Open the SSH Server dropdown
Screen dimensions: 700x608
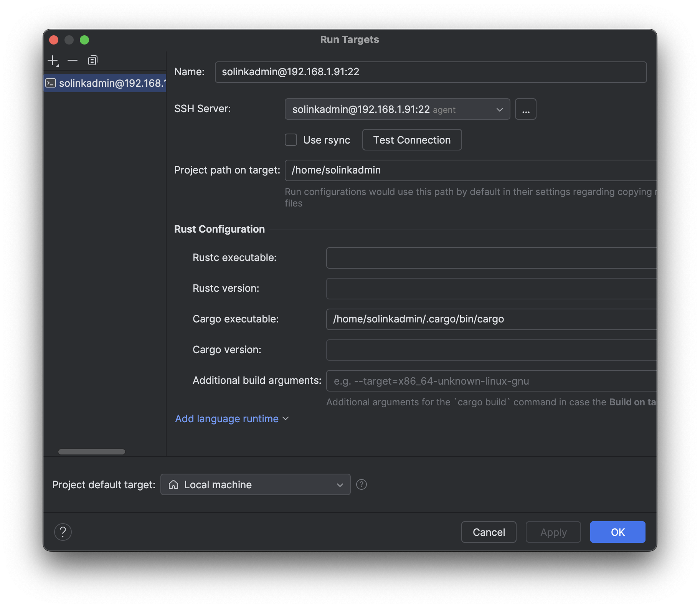click(x=397, y=109)
